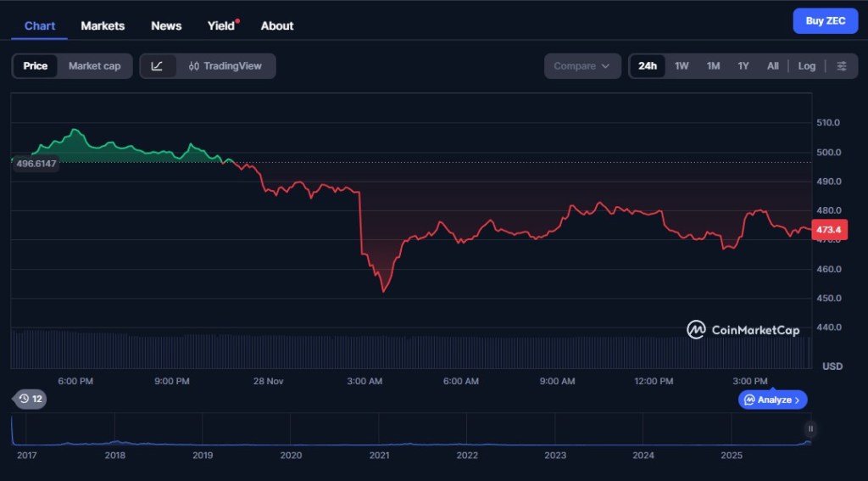Select the 1W time range
This screenshot has width=868, height=481.
[x=682, y=66]
